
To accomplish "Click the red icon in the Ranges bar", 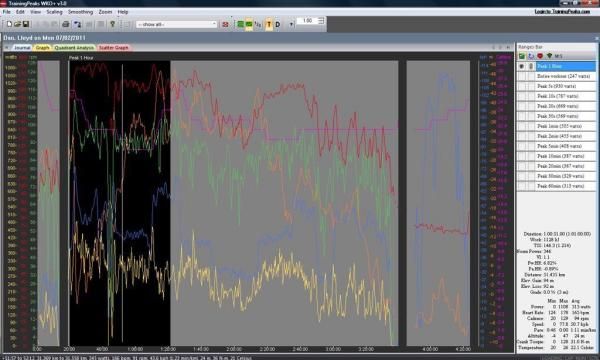I will click(540, 56).
